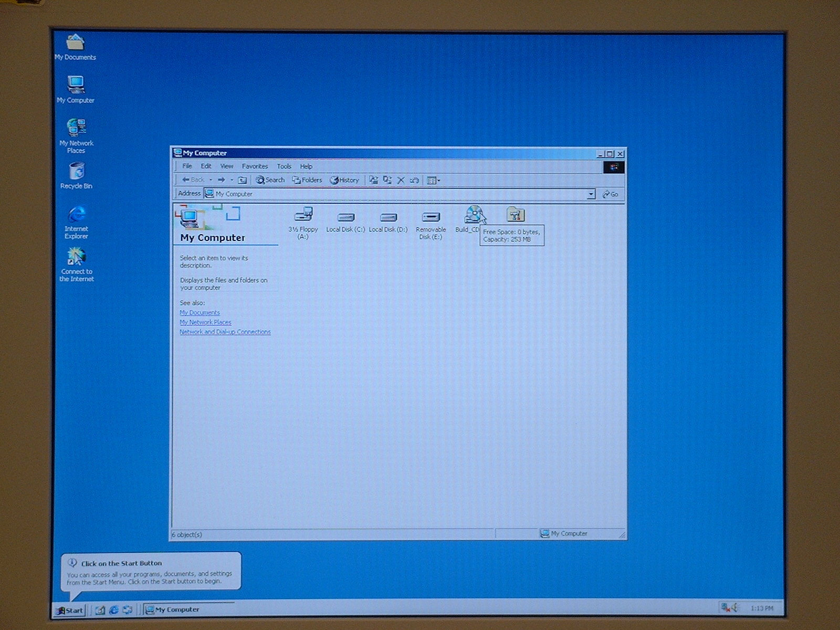Screen dimensions: 840x630
Task: Select the Local Disk (C:) drive
Action: pyautogui.click(x=345, y=217)
